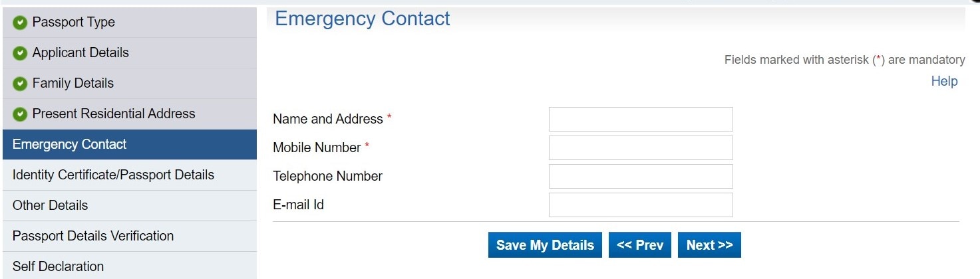Open Passport Details Verification step
Image resolution: width=980 pixels, height=279 pixels.
93,236
